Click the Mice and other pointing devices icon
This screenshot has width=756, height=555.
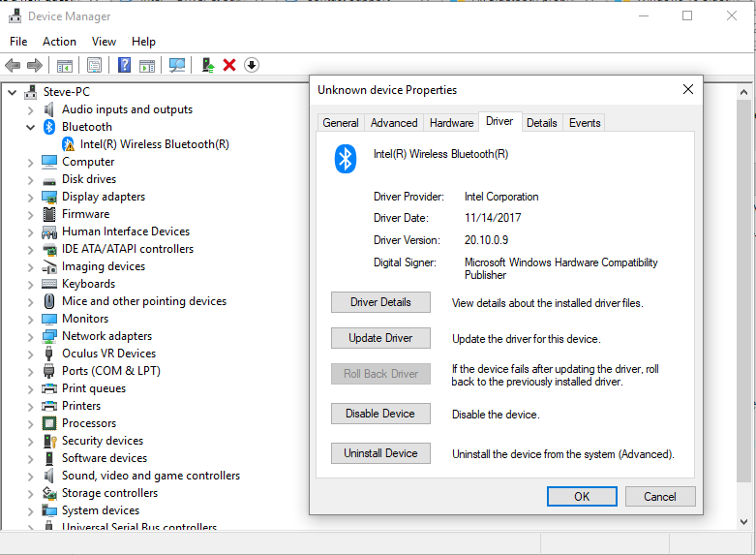coord(49,301)
